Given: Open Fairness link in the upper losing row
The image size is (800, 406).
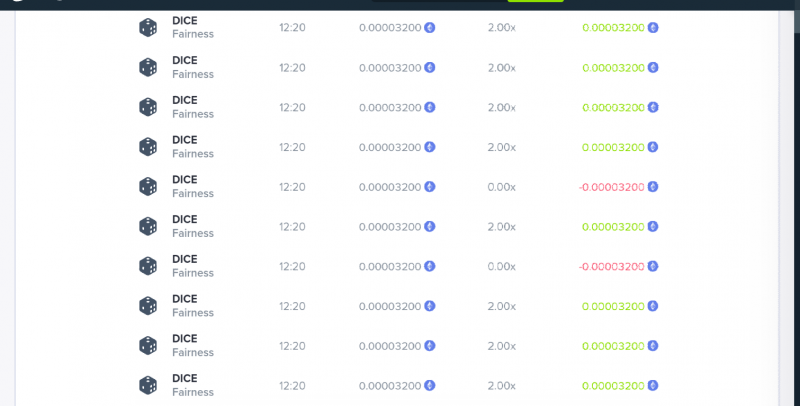Looking at the screenshot, I should [193, 193].
